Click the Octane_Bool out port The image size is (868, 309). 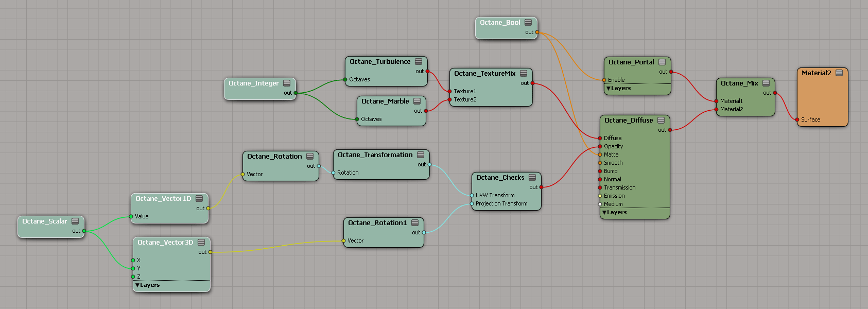pyautogui.click(x=537, y=32)
